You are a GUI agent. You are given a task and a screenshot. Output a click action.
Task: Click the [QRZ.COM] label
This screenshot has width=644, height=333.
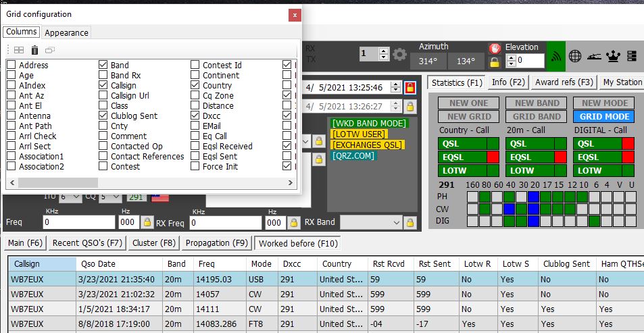pyautogui.click(x=353, y=155)
